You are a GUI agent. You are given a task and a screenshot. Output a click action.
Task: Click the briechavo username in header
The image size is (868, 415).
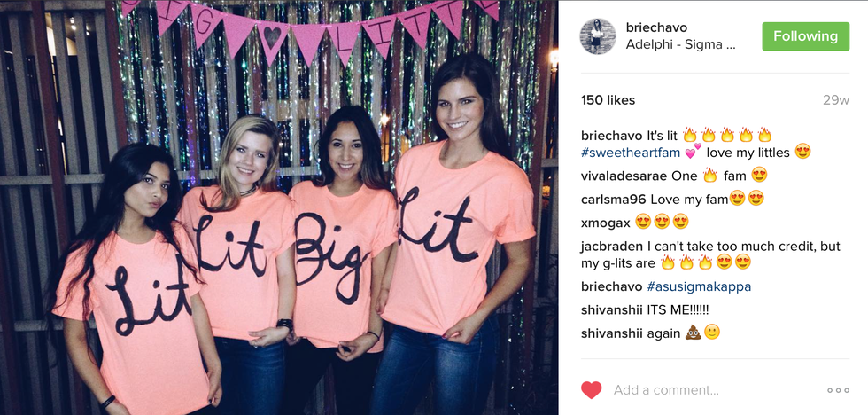pos(656,27)
